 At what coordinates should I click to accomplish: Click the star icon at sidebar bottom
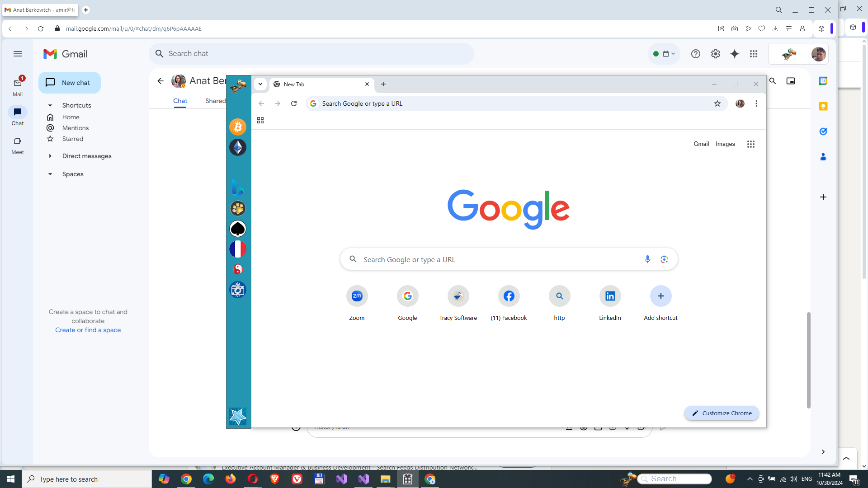pos(238,416)
